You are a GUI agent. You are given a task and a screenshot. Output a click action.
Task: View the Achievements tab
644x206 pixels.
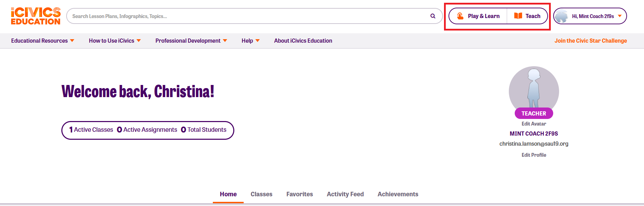398,194
